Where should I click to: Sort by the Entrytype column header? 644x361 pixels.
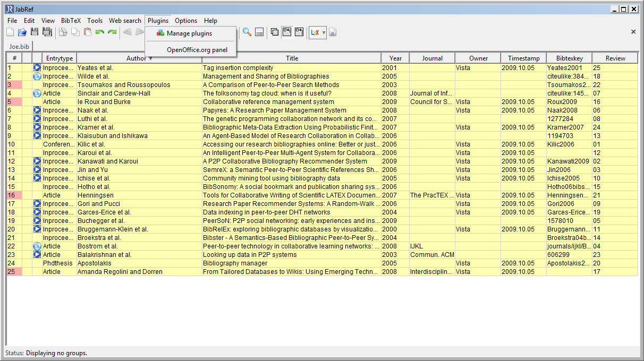60,58
